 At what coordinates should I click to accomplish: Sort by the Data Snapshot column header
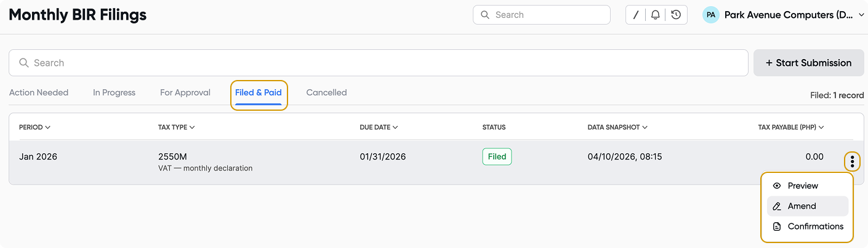pos(617,127)
